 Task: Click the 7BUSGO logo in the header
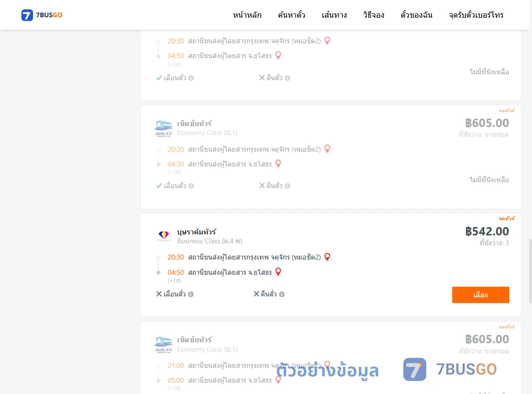click(x=42, y=15)
